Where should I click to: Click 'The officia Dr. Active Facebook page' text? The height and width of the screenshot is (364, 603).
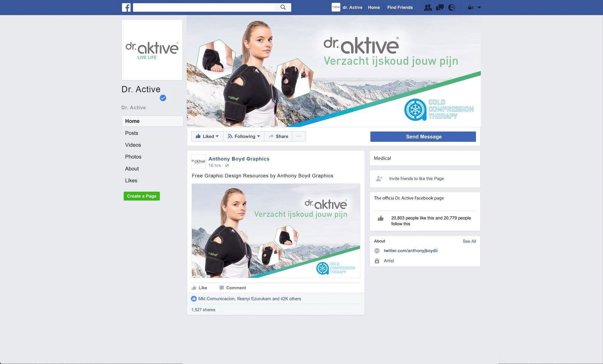pos(409,198)
